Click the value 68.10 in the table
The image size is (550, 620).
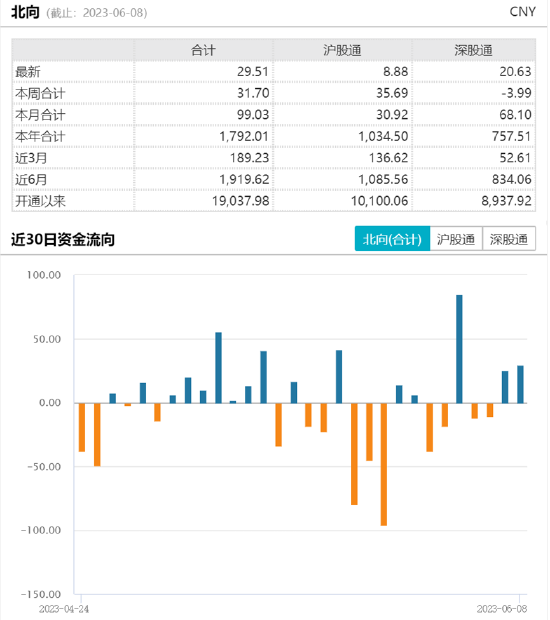click(x=515, y=115)
